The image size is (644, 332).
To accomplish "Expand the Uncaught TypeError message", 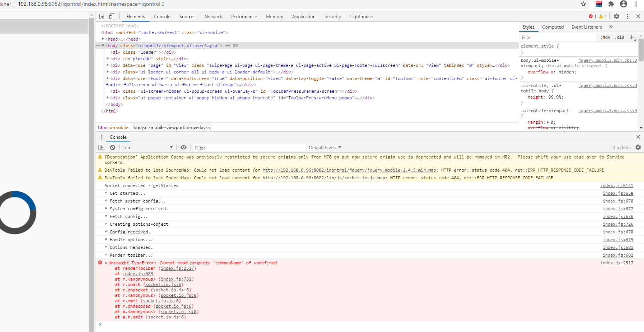I will [x=106, y=263].
